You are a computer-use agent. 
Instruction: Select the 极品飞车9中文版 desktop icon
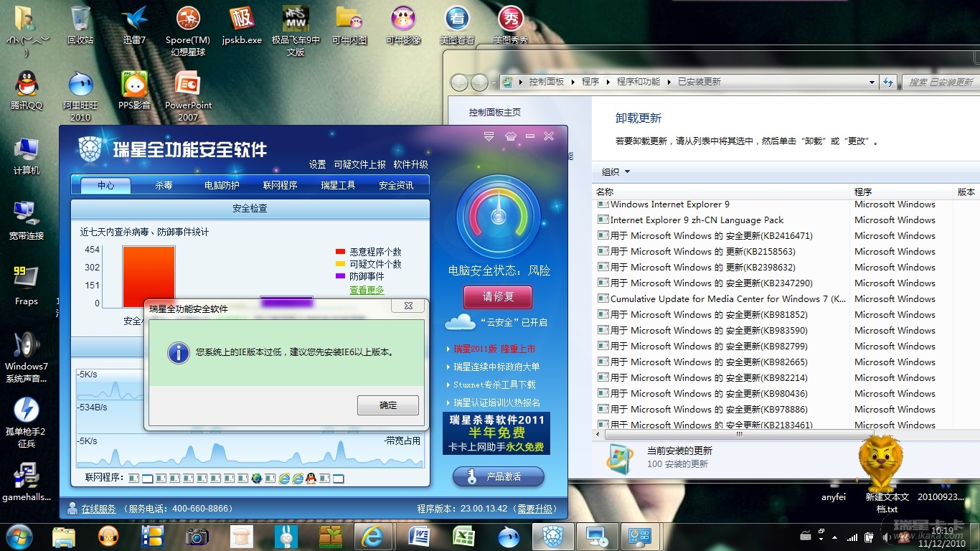pos(296,32)
